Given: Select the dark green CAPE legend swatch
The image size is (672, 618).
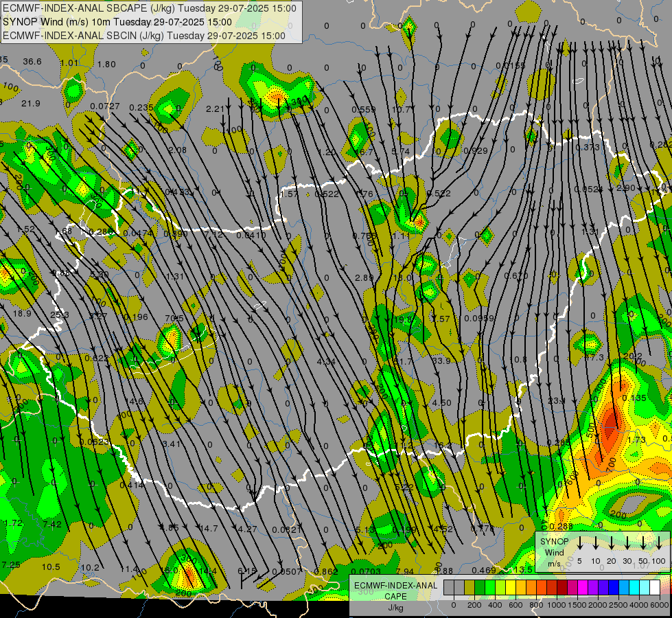Looking at the screenshot, I should click(x=480, y=588).
